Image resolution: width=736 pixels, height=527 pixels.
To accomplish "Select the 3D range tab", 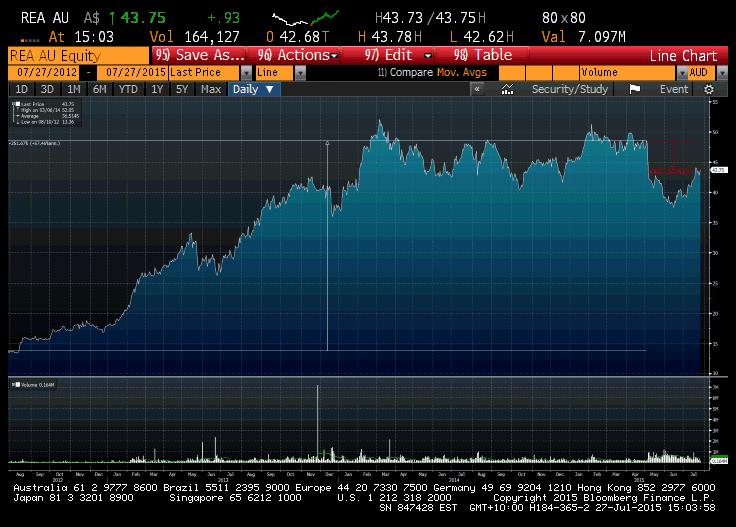I will pos(47,89).
